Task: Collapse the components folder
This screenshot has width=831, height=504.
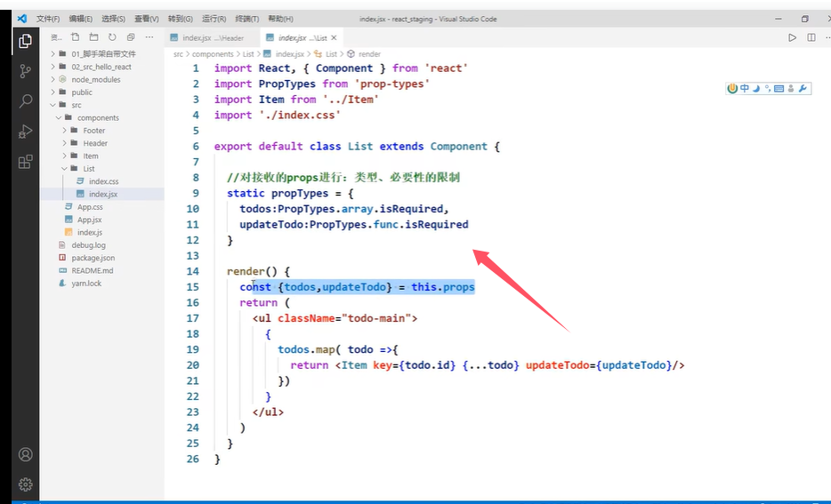Action: pyautogui.click(x=101, y=117)
